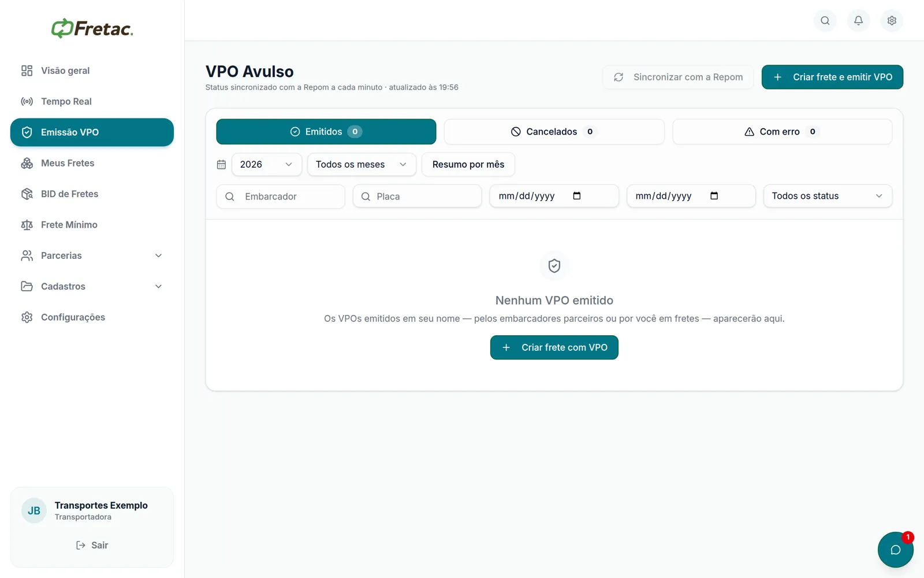Select Emissão VPO in the sidebar

coord(92,132)
